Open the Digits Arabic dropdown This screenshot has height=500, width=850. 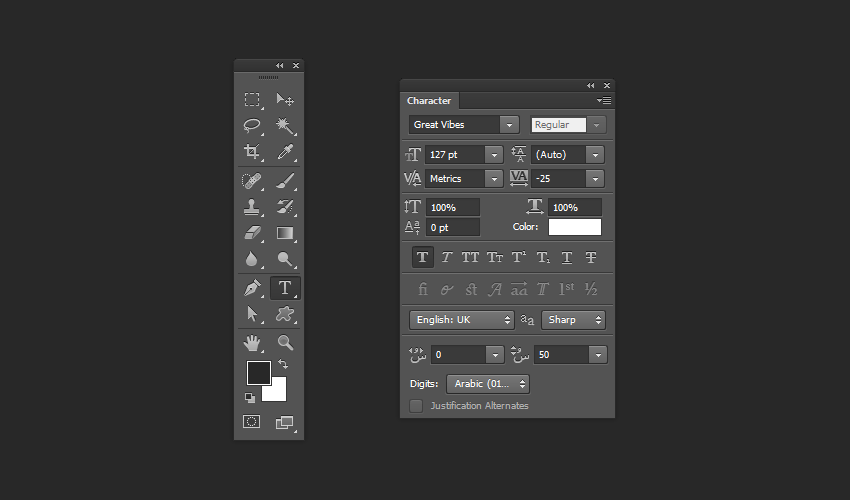point(488,384)
